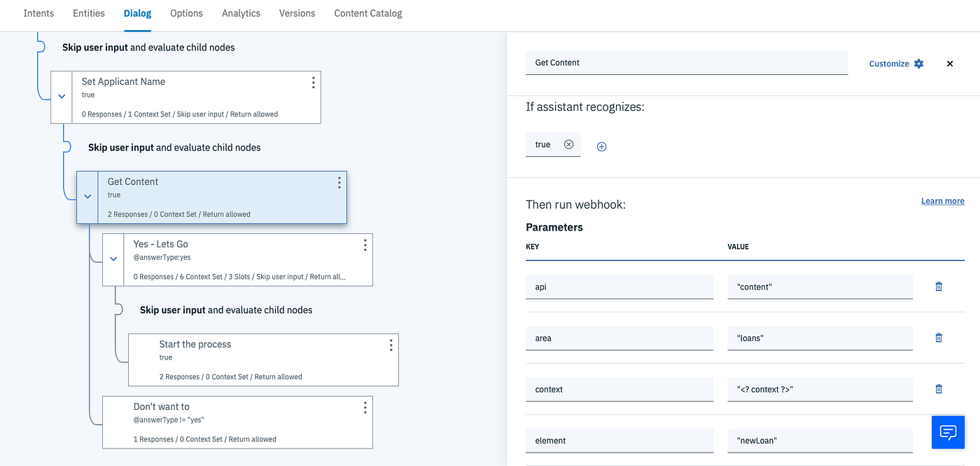The height and width of the screenshot is (466, 980).
Task: Collapse the Set Applicant Name node
Action: pyautogui.click(x=61, y=95)
